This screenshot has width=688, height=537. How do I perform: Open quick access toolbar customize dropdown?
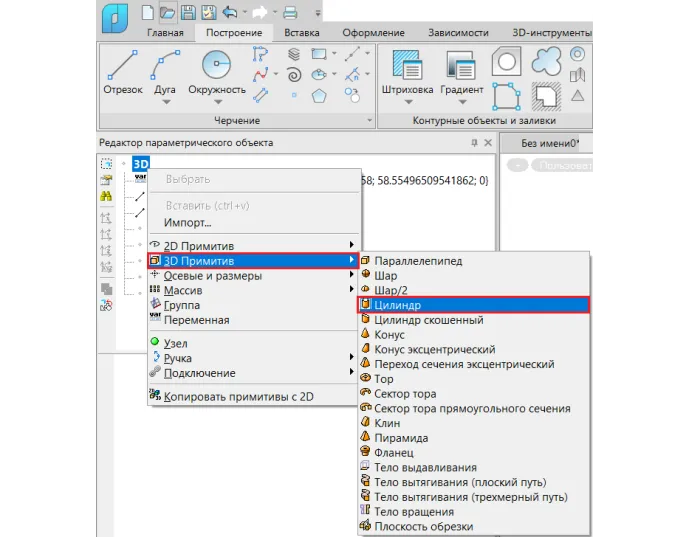(318, 13)
